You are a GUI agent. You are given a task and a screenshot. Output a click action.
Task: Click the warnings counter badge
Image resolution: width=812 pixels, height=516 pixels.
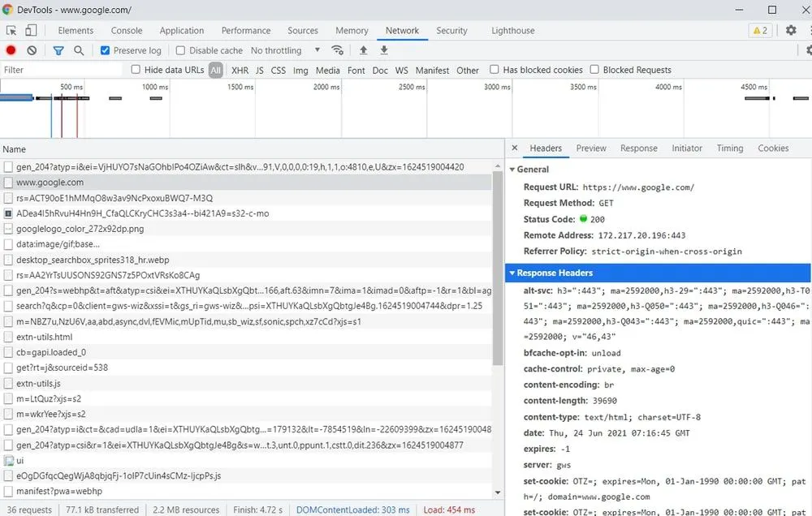(x=759, y=30)
